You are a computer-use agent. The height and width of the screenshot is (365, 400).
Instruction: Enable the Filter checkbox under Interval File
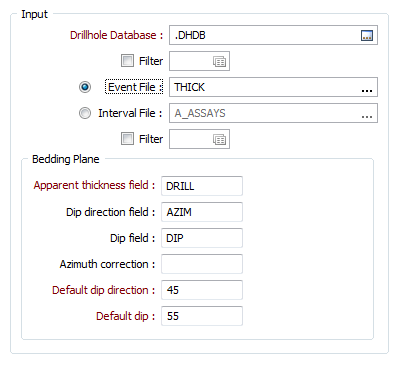pyautogui.click(x=127, y=139)
